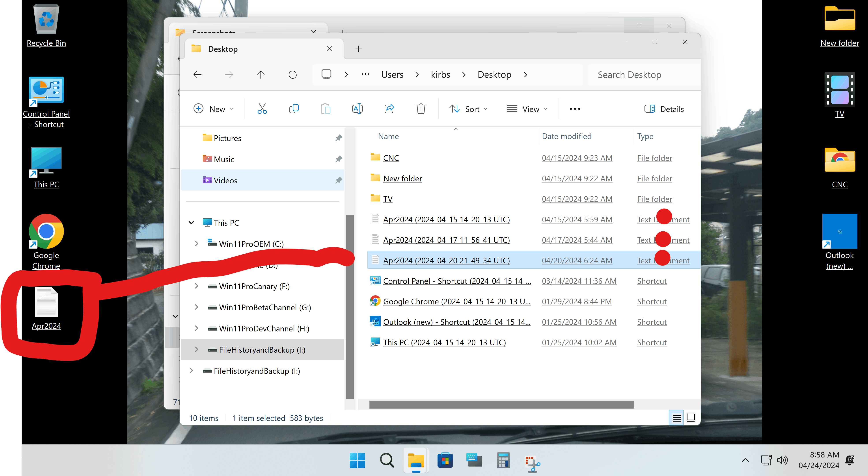Click the Cut scissors icon
Image resolution: width=868 pixels, height=476 pixels.
tap(262, 109)
